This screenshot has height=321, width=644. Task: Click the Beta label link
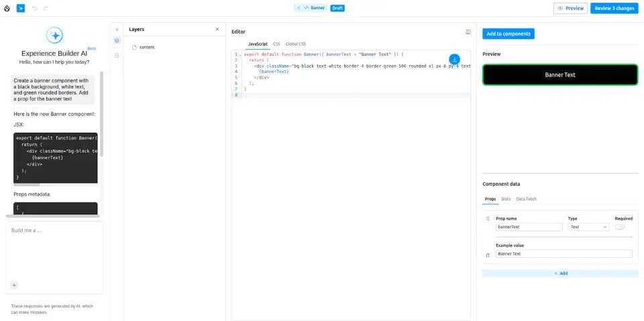point(92,48)
